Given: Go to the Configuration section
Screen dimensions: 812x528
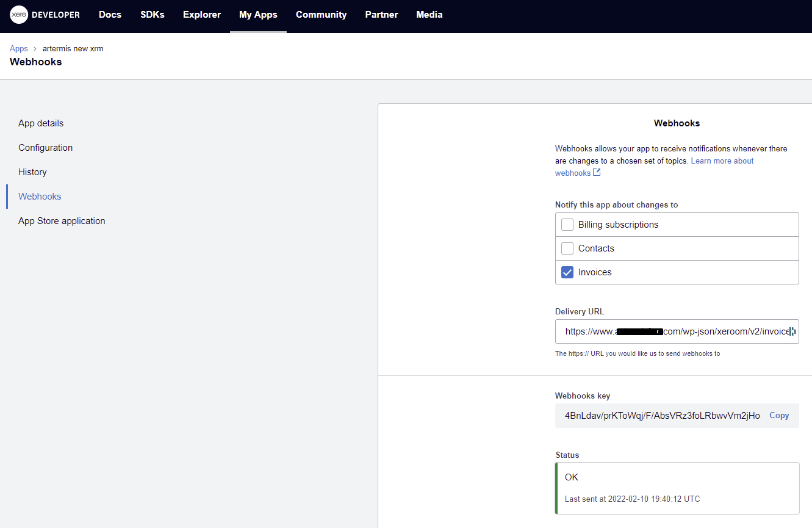Looking at the screenshot, I should tap(45, 148).
